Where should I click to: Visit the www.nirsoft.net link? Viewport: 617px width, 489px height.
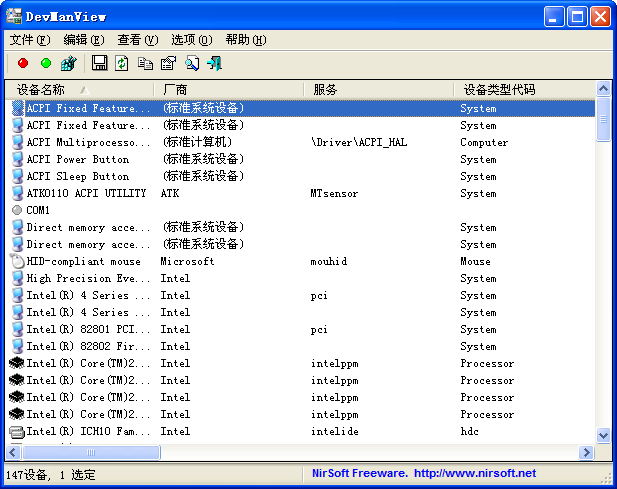(474, 473)
